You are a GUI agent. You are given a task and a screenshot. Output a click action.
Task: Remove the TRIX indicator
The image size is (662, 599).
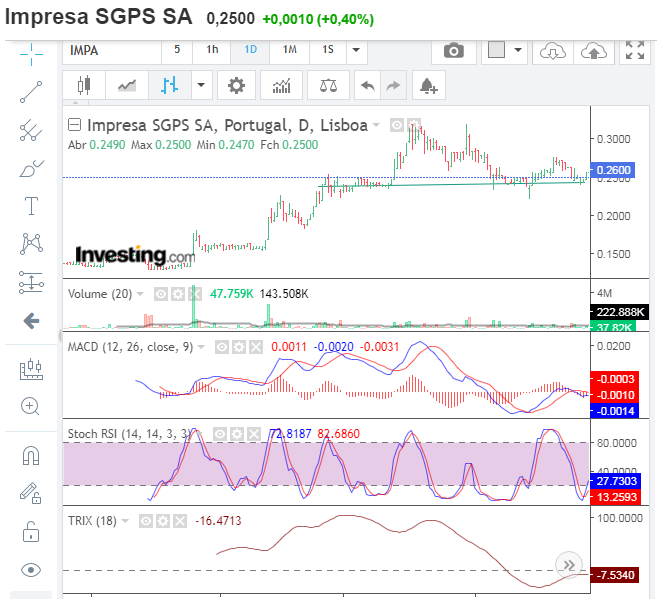[x=180, y=521]
